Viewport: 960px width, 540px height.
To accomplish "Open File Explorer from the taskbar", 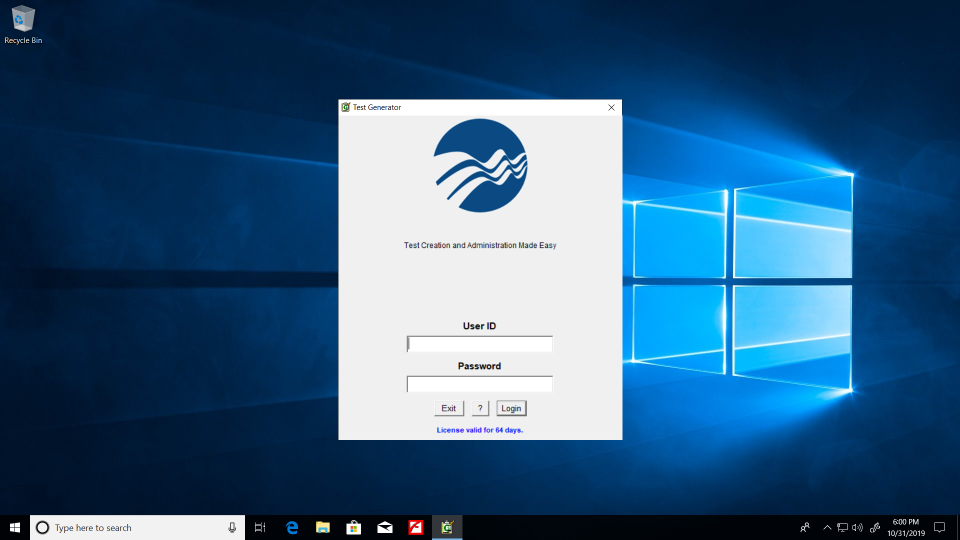I will click(x=323, y=527).
